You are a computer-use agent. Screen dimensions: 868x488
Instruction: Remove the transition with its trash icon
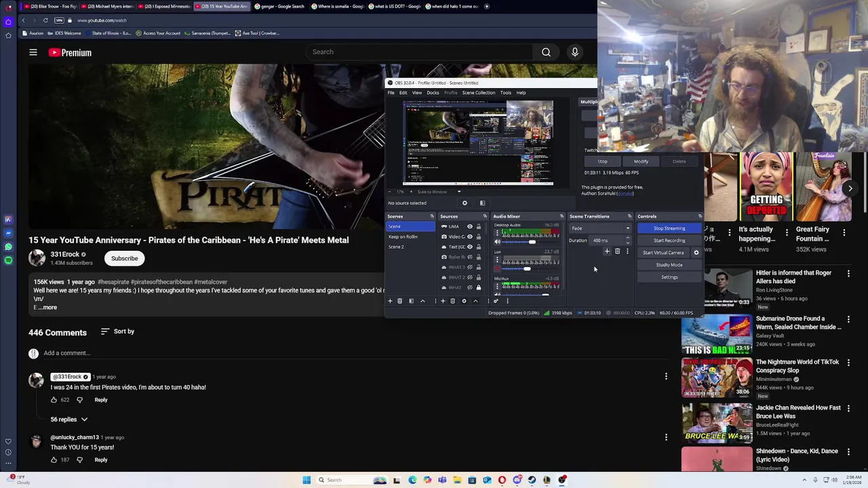pyautogui.click(x=617, y=251)
